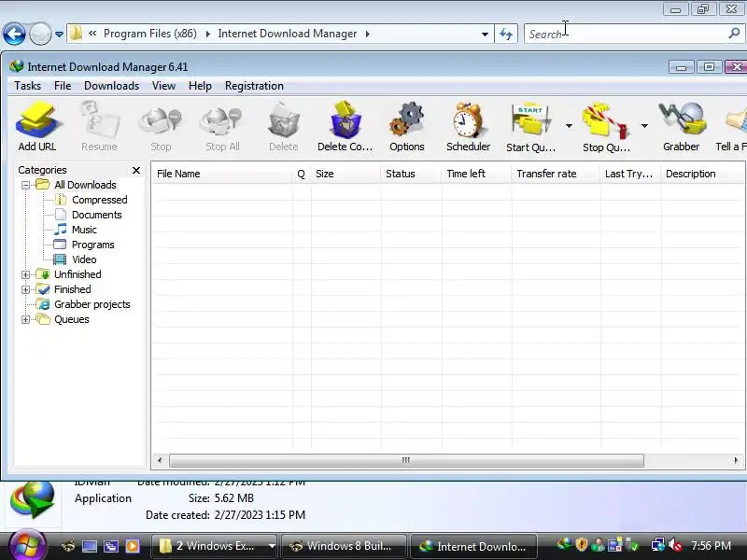Viewport: 747px width, 560px height.
Task: Open the Help menu
Action: point(200,86)
